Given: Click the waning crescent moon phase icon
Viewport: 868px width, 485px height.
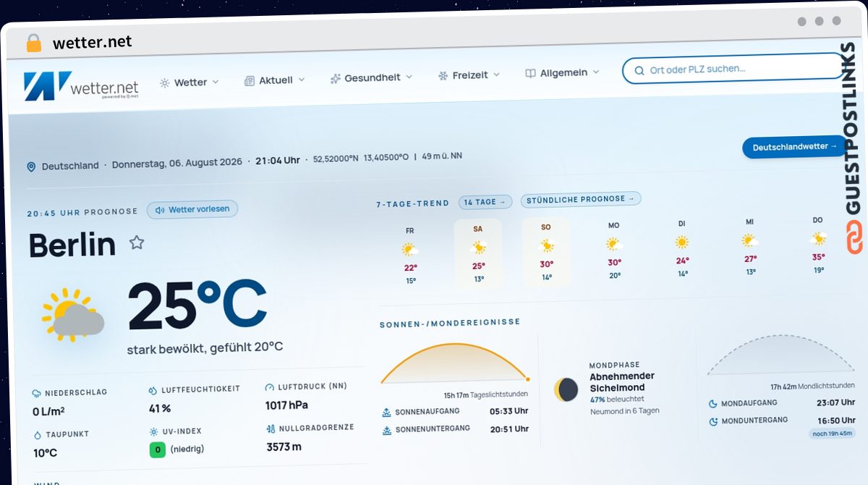Looking at the screenshot, I should [x=566, y=389].
